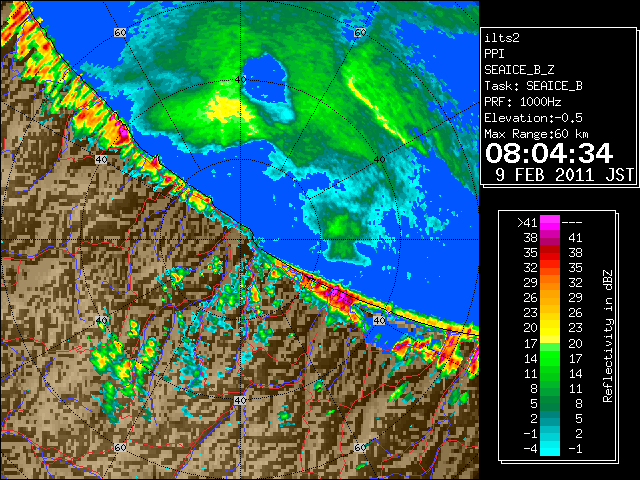The height and width of the screenshot is (480, 640).
Task: Click the "60" ring label on southeast land
Action: tap(360, 448)
